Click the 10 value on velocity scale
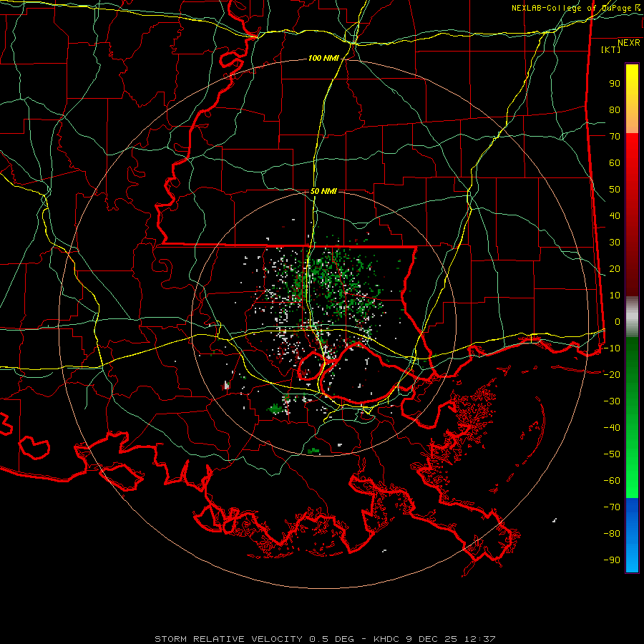Image resolution: width=644 pixels, height=644 pixels. (615, 296)
